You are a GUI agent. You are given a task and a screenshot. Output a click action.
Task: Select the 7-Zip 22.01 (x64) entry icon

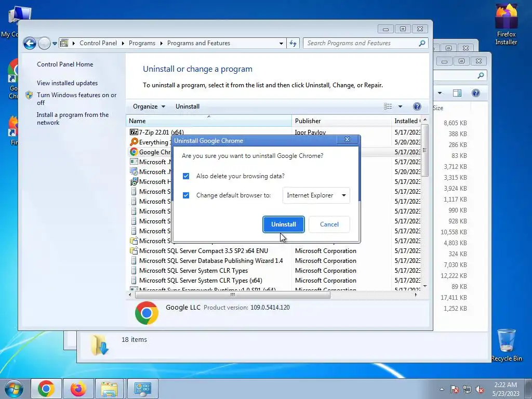[134, 132]
